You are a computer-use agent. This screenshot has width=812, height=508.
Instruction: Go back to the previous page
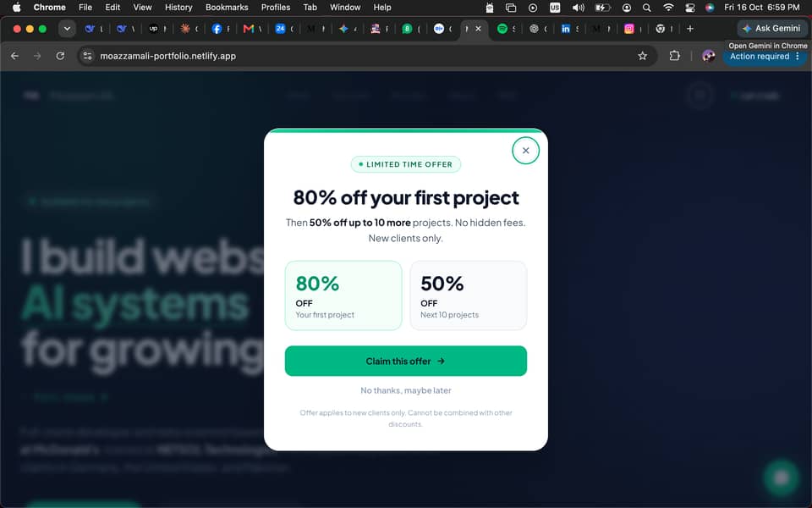pos(14,56)
